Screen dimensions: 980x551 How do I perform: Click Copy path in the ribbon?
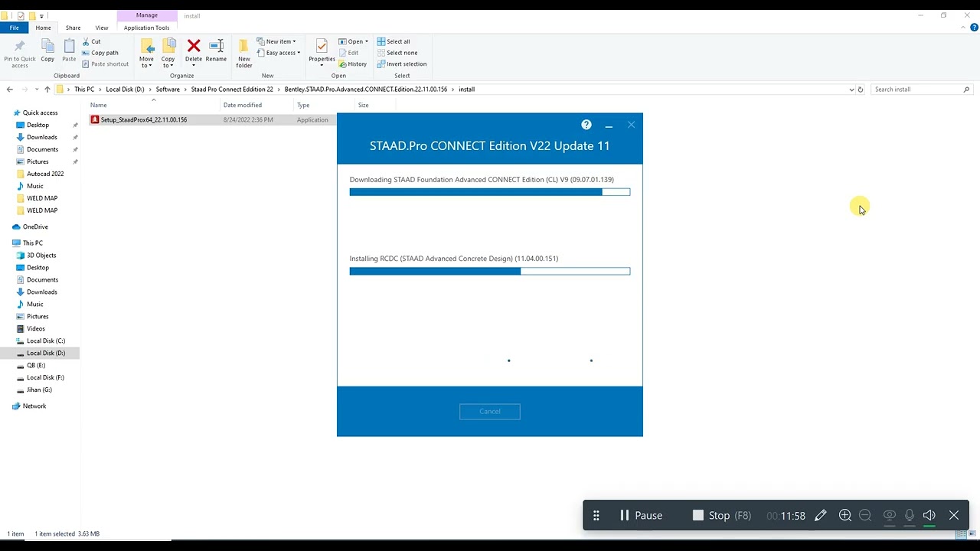(x=100, y=53)
